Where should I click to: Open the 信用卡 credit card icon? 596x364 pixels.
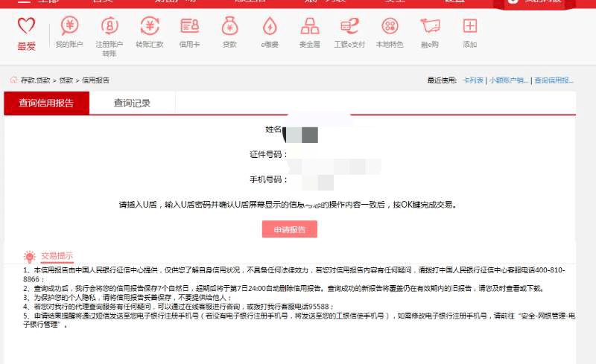[190, 26]
